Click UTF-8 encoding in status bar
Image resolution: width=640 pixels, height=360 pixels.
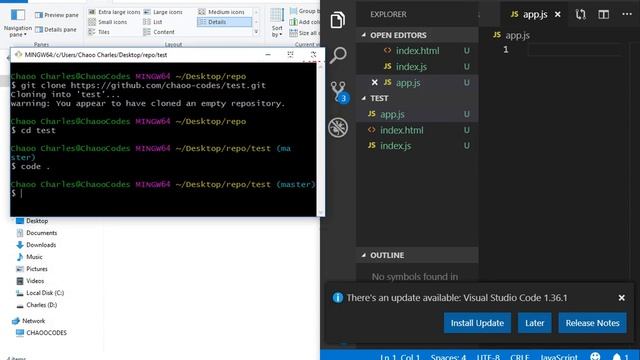click(x=488, y=357)
